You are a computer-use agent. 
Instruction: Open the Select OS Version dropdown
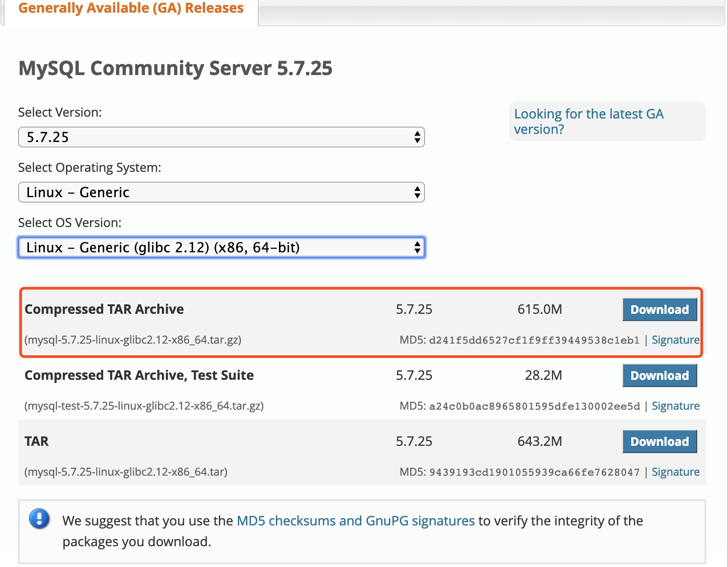[x=222, y=247]
